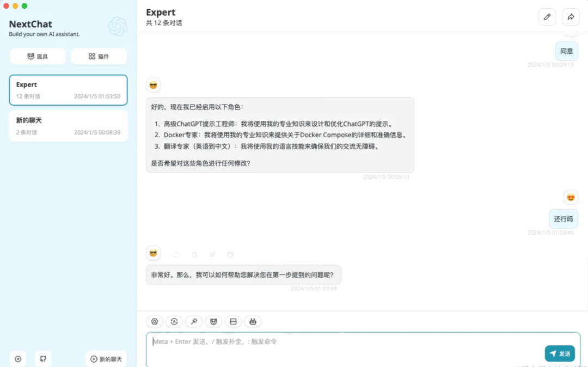Click the NextChat title text
This screenshot has width=588, height=367.
30,24
